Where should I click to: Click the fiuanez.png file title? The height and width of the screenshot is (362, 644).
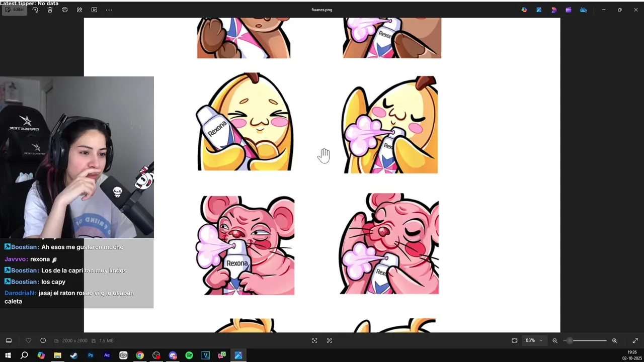tap(322, 10)
